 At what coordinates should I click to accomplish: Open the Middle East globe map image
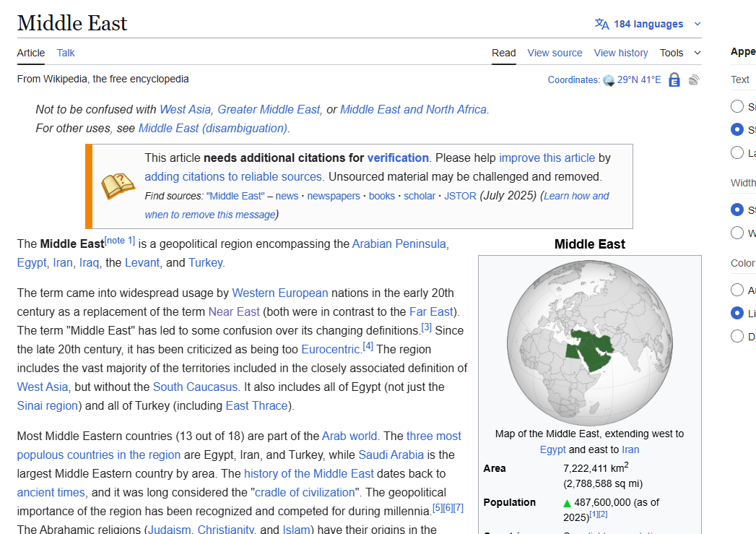point(590,342)
